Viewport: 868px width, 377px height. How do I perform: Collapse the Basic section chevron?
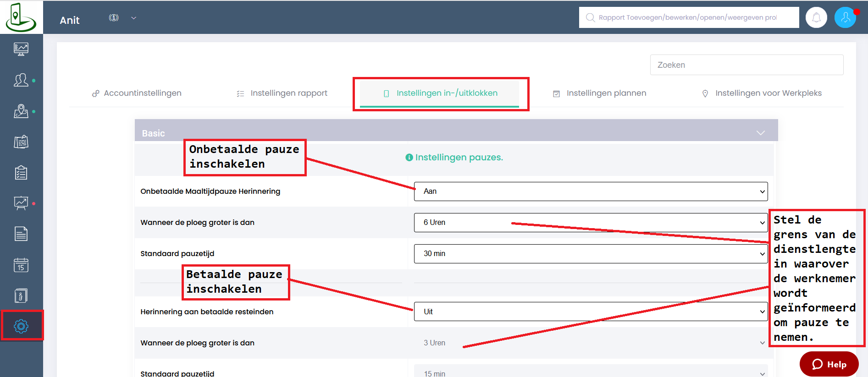[x=761, y=133]
